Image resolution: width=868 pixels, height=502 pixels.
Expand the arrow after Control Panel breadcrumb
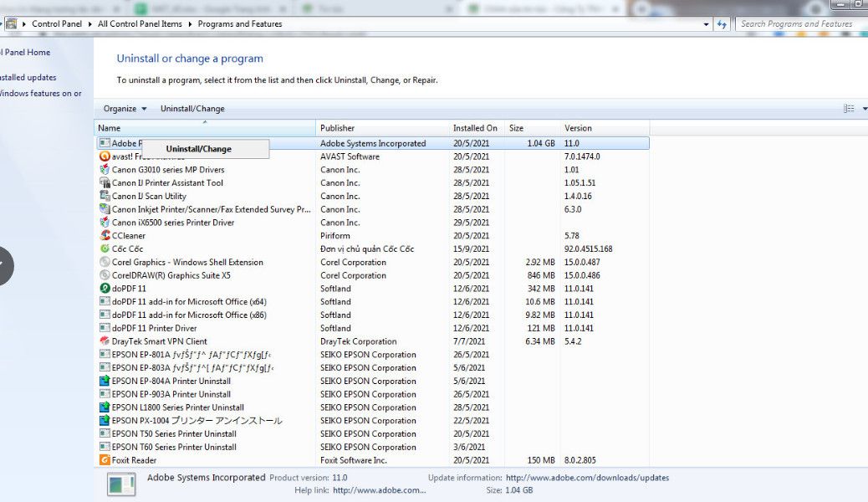89,23
